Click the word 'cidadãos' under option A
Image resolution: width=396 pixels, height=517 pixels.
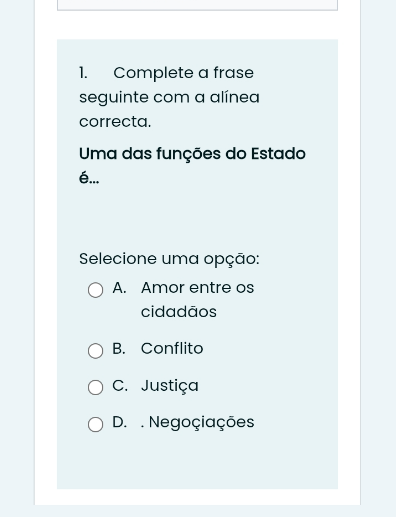coord(179,312)
